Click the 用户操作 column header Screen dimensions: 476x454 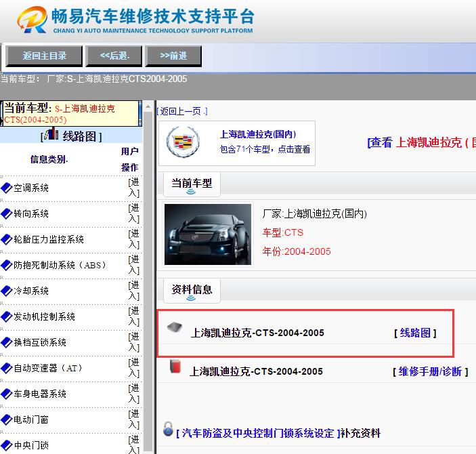pyautogui.click(x=129, y=159)
